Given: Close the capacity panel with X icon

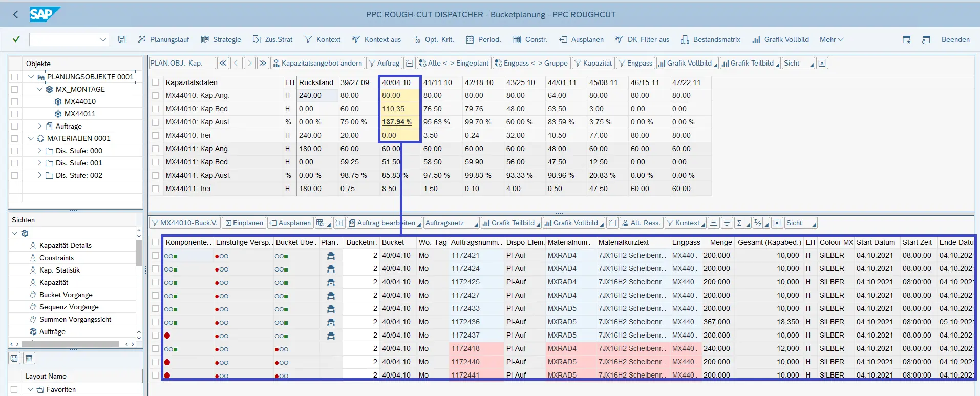Looking at the screenshot, I should (x=822, y=63).
